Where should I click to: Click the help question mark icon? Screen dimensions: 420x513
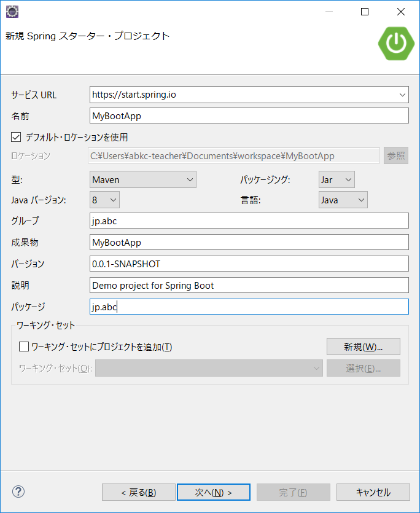pyautogui.click(x=18, y=491)
